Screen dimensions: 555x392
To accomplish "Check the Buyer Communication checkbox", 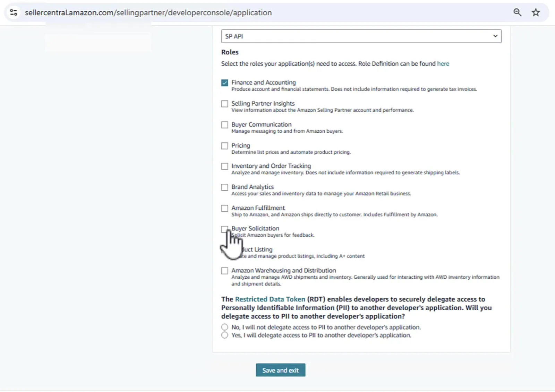I will click(x=224, y=125).
